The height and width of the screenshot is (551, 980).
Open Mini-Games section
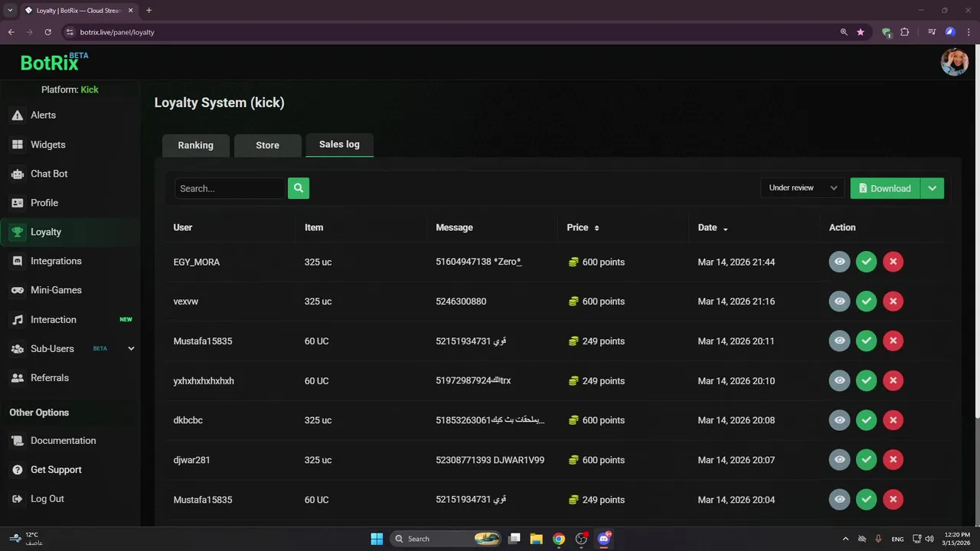56,290
